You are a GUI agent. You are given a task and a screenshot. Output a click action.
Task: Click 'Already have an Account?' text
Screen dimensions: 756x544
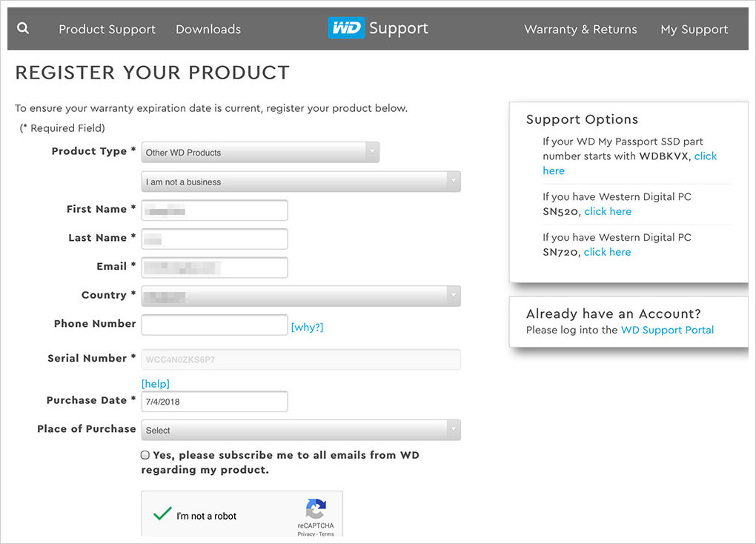(613, 314)
